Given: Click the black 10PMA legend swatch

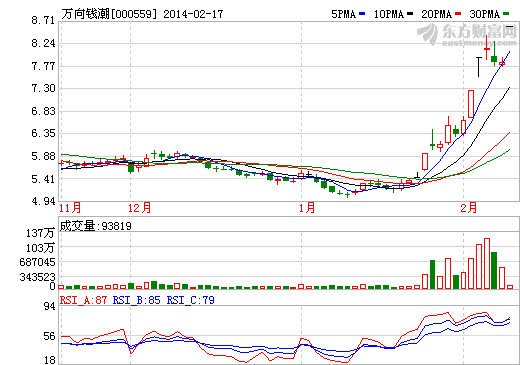Looking at the screenshot, I should coord(410,14).
